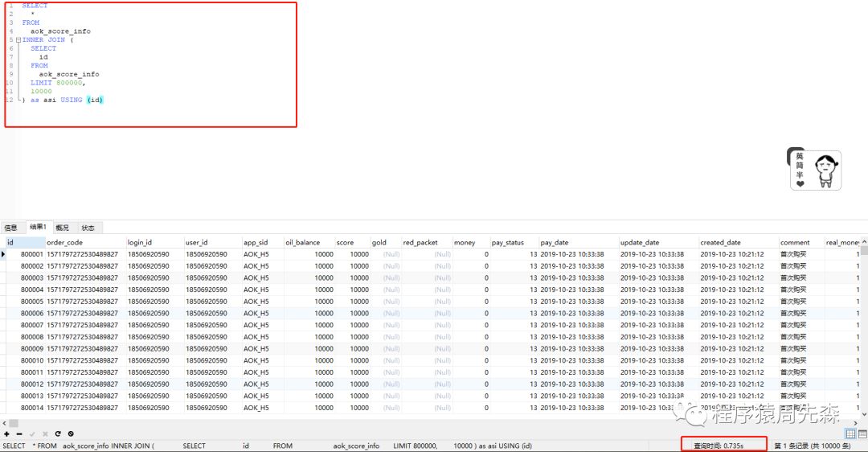Click the vertical scrollbar up arrow

tap(864, 242)
